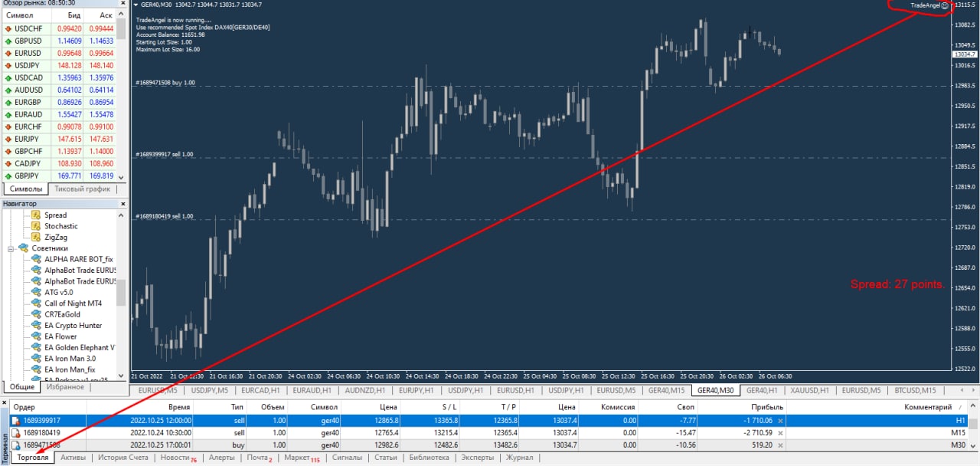
Task: Select EA Golden Elephant in Navigator
Action: click(80, 347)
